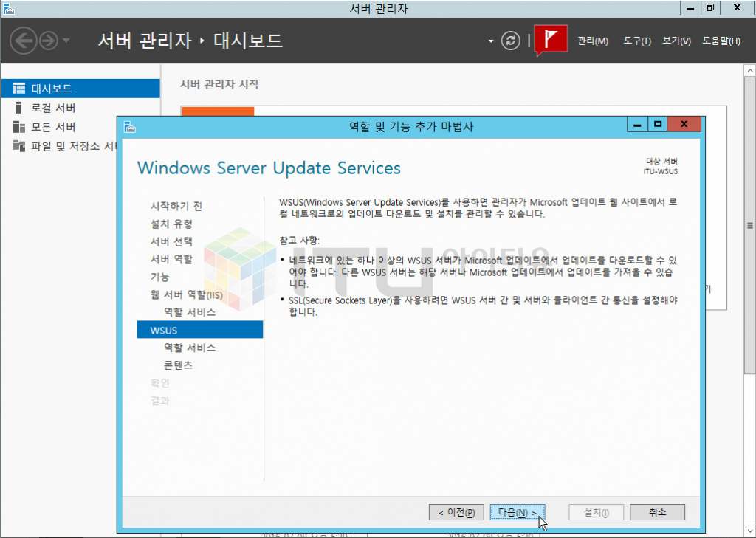Click the Previous (이전) button

[x=456, y=512]
